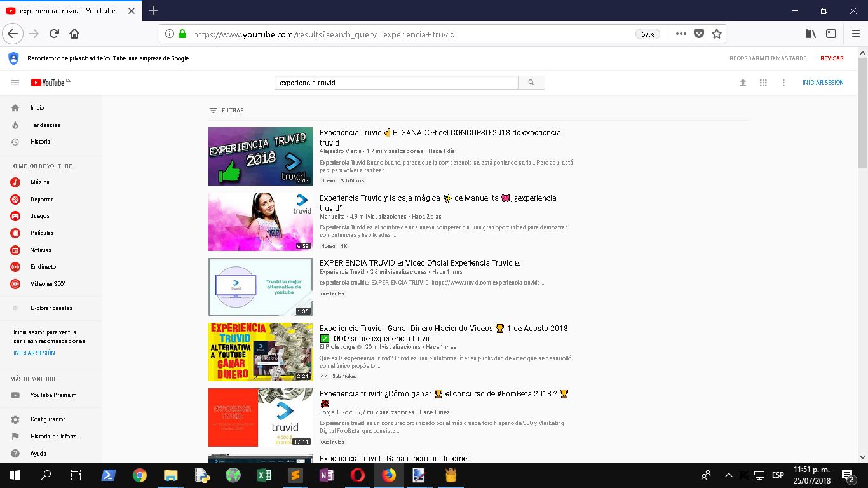Image resolution: width=868 pixels, height=488 pixels.
Task: Open the Deportes category
Action: [42, 200]
